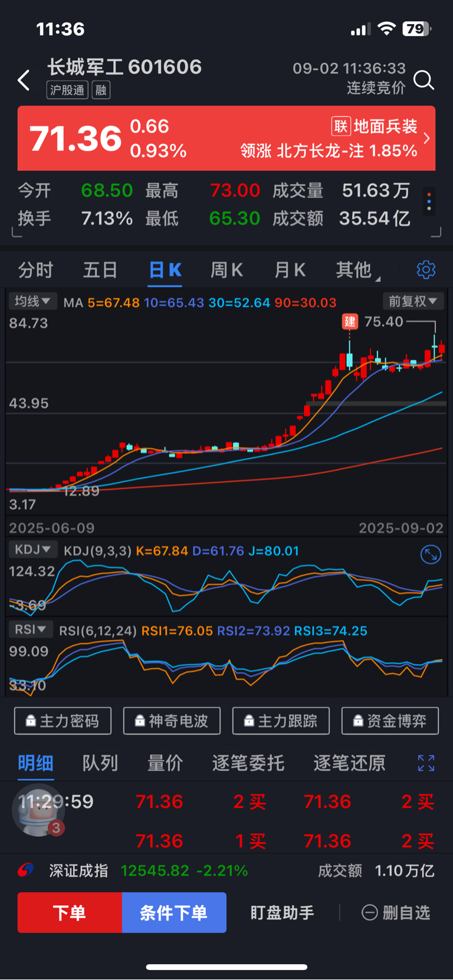This screenshot has height=980, width=453.
Task: Tap the locked 主力跟踪 button
Action: click(281, 721)
